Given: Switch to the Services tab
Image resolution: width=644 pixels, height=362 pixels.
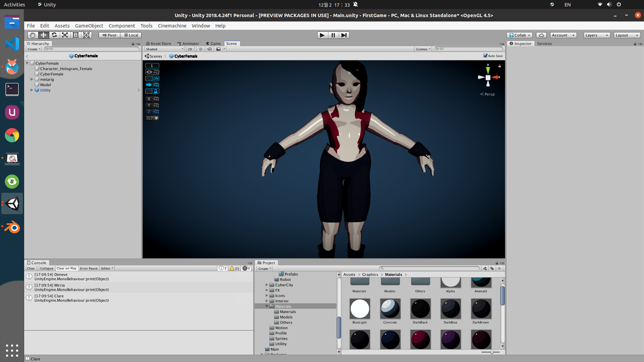Looking at the screenshot, I should (544, 44).
